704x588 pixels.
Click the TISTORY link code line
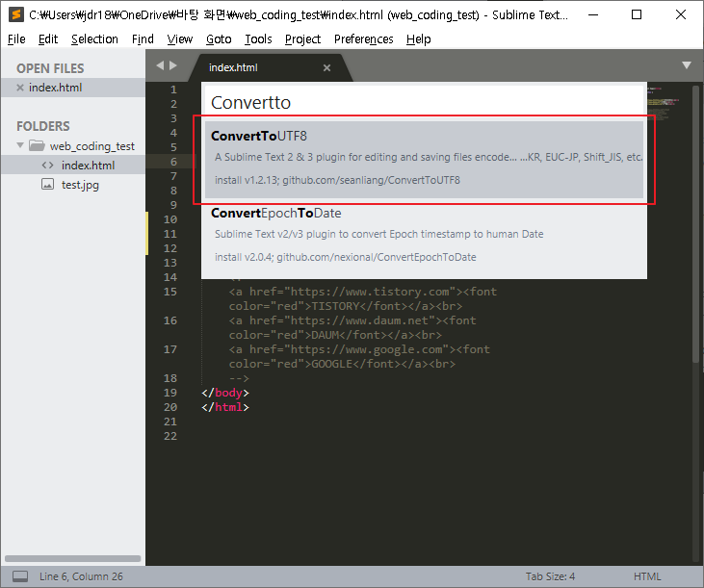363,298
